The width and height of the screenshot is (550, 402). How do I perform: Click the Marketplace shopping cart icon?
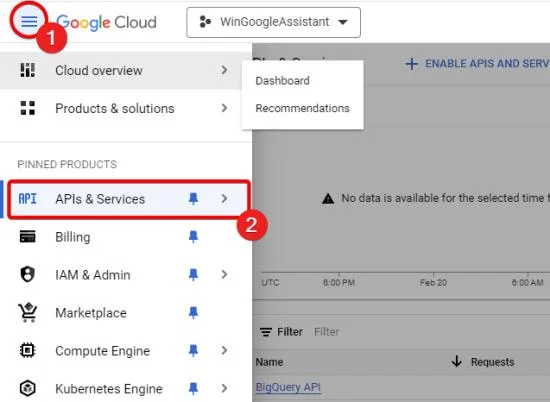[x=27, y=312]
